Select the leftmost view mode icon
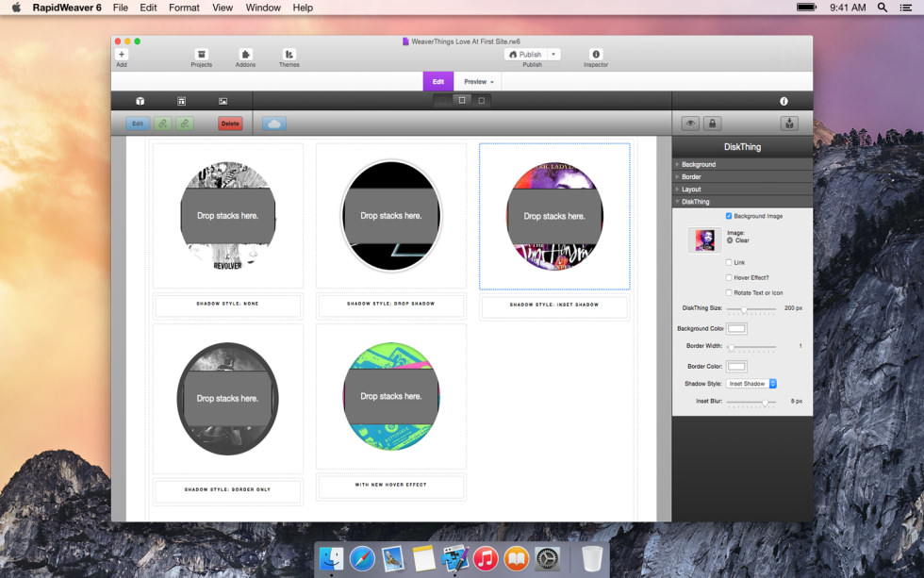 (x=442, y=101)
